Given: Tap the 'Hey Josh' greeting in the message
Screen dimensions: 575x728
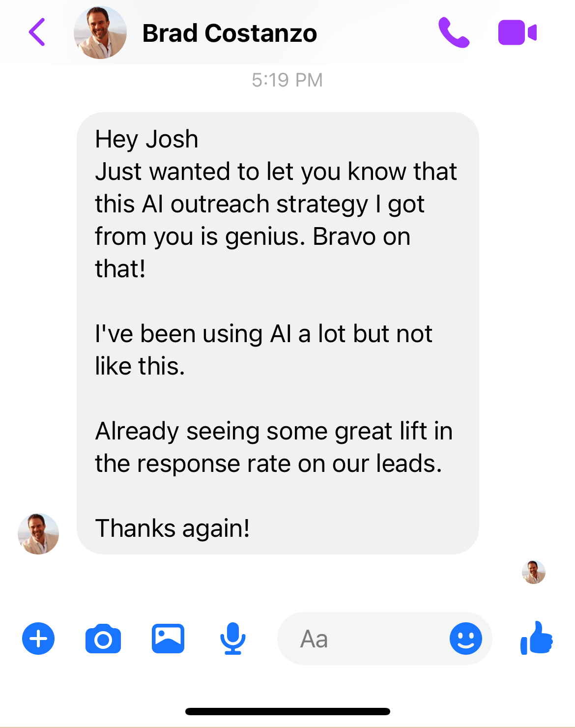Looking at the screenshot, I should 146,139.
